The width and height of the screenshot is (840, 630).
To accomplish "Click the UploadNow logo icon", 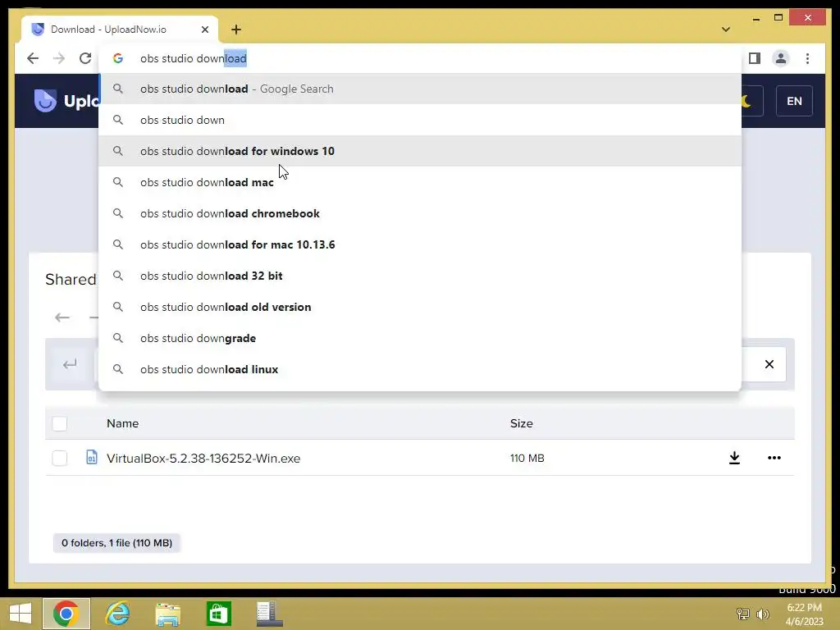I will 45,100.
